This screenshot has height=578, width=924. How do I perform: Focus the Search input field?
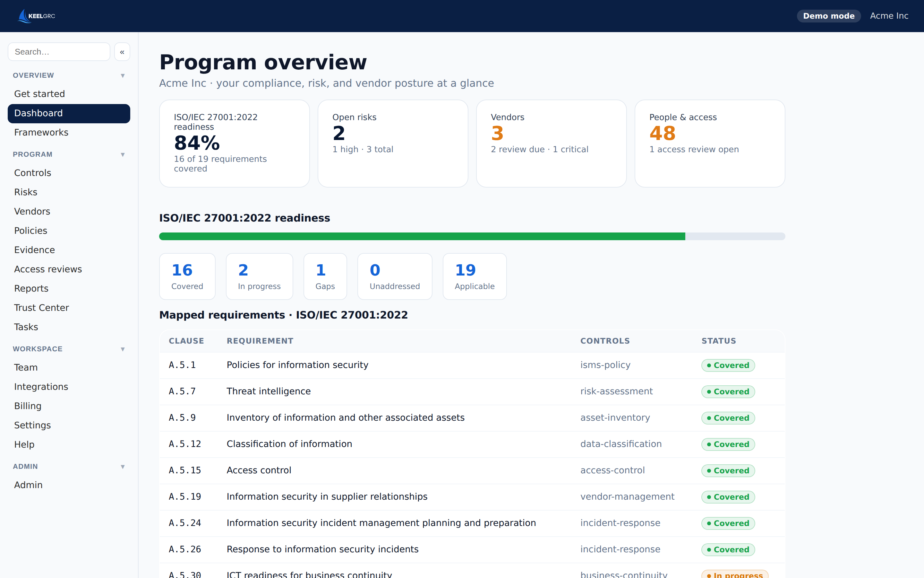59,52
